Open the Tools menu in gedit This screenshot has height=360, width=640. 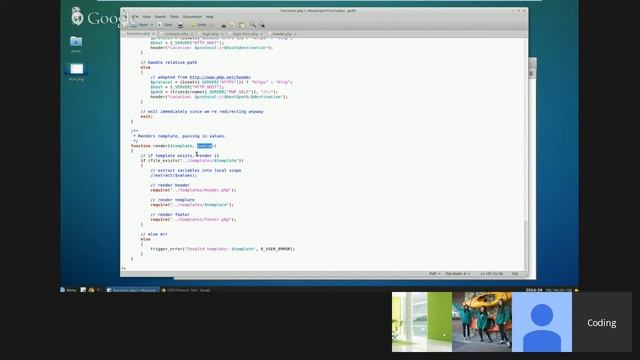174,17
